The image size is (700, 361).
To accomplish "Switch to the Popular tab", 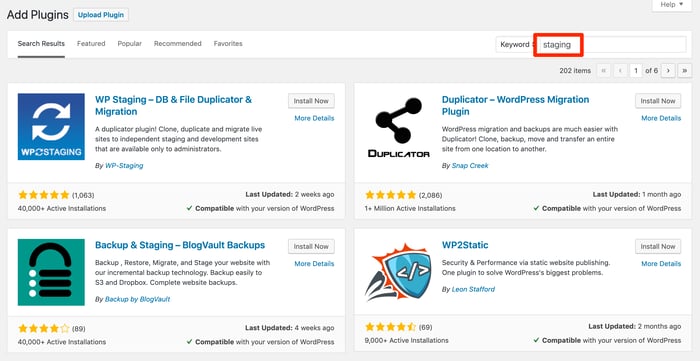I will 129,44.
